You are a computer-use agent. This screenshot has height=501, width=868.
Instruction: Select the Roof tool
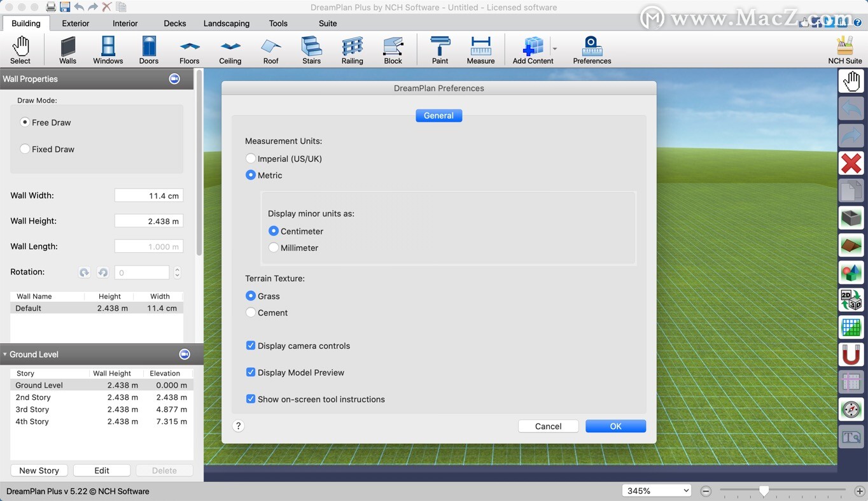(x=271, y=50)
